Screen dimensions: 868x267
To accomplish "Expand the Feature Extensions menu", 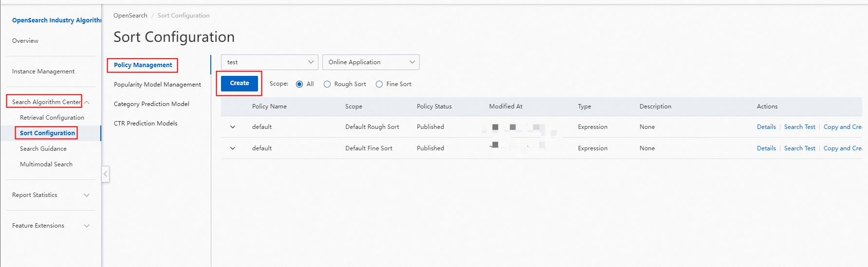I will (x=87, y=226).
